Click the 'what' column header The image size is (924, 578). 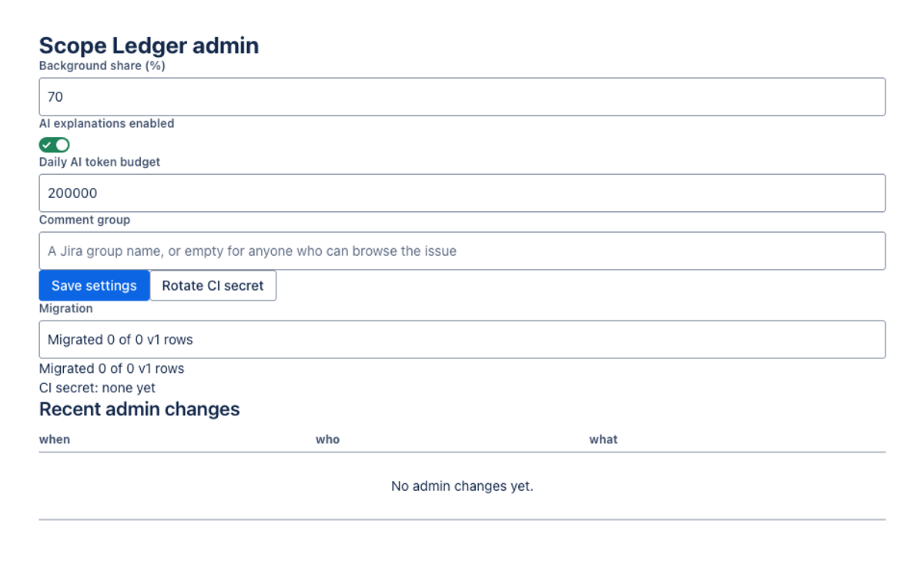coord(604,439)
